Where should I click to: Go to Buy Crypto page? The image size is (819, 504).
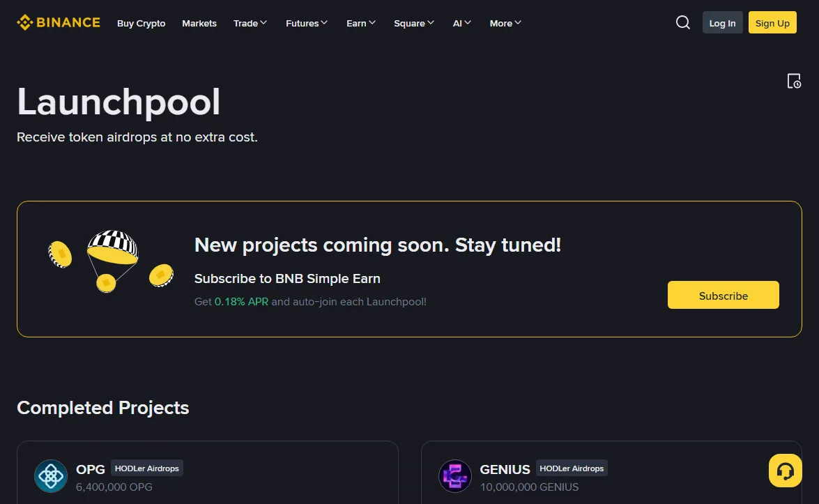pos(141,23)
